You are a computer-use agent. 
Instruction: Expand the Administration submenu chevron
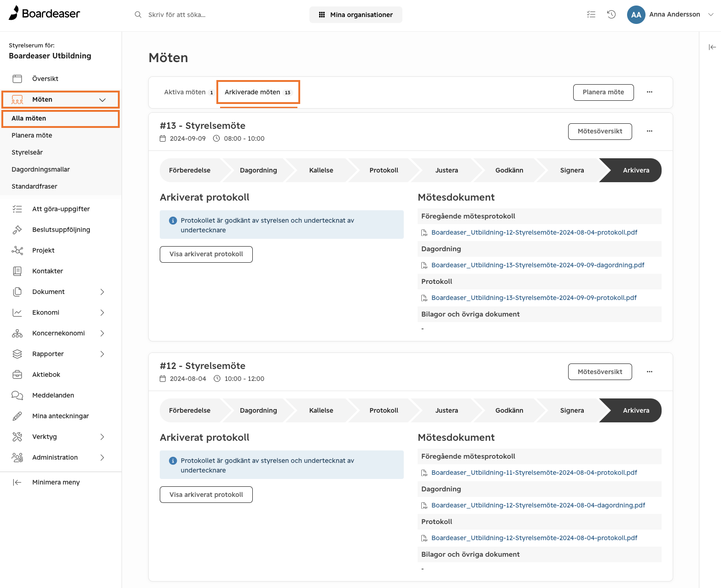tap(102, 457)
